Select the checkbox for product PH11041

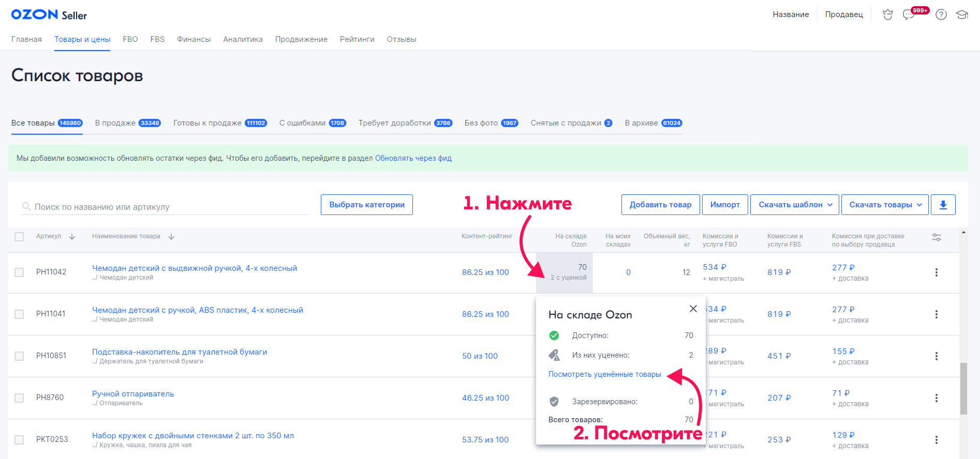point(19,314)
